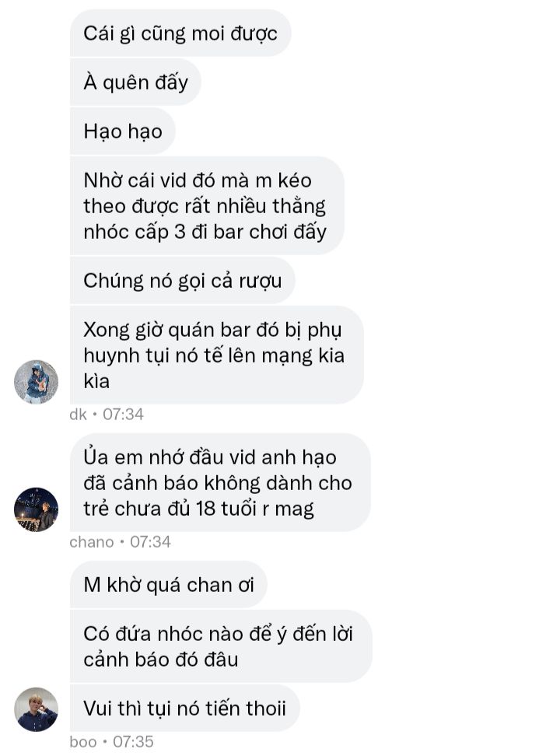
Task: Tap message 'Có đứa nhóc nào để ý'
Action: point(221,646)
